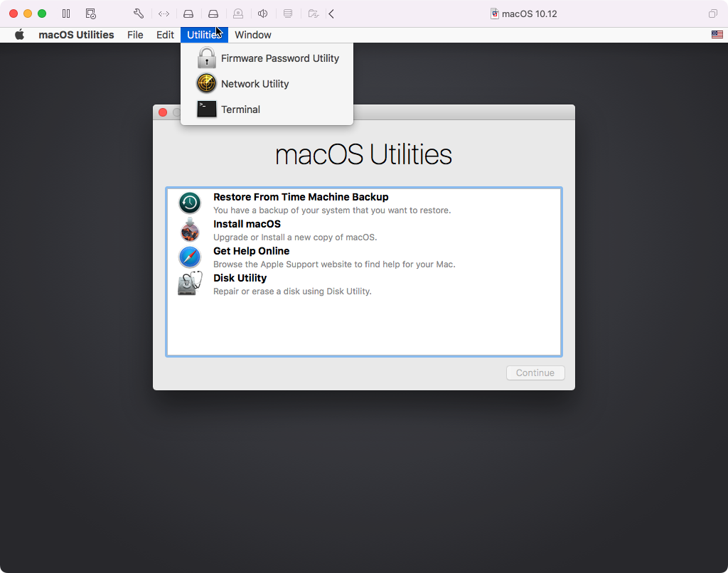Click the shared folders icon
The height and width of the screenshot is (573, 728).
click(x=314, y=14)
